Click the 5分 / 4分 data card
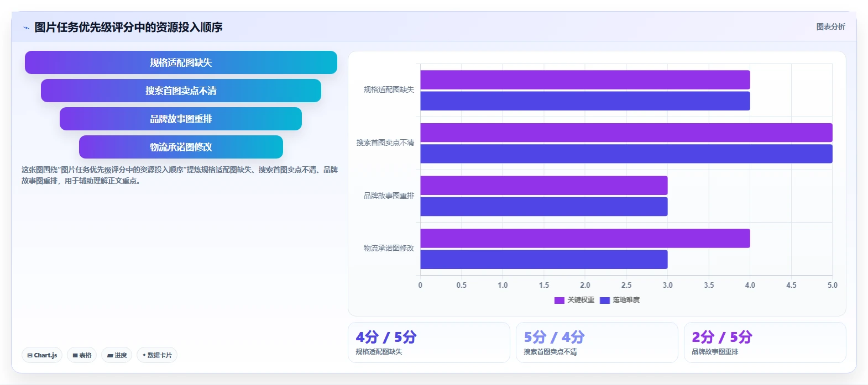This screenshot has height=385, width=868. tap(597, 342)
